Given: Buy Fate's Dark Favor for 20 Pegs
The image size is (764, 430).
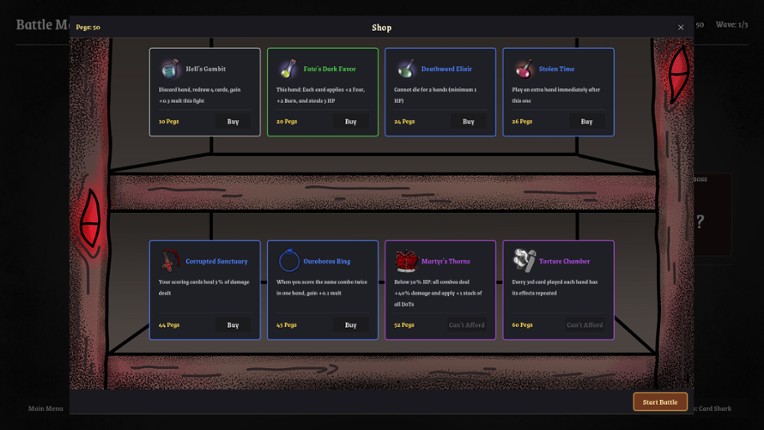Looking at the screenshot, I should coord(351,122).
